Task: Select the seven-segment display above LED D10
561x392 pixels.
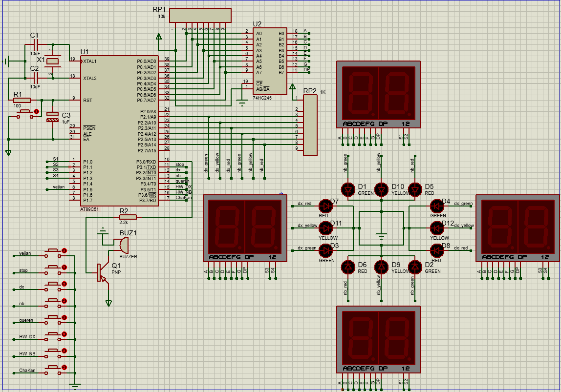Action: (x=379, y=94)
